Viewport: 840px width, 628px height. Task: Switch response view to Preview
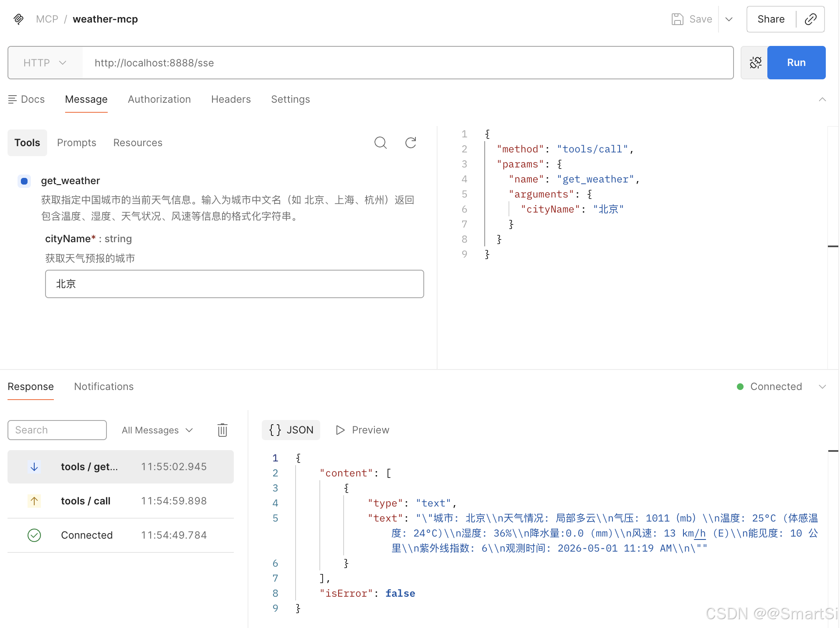pyautogui.click(x=362, y=430)
